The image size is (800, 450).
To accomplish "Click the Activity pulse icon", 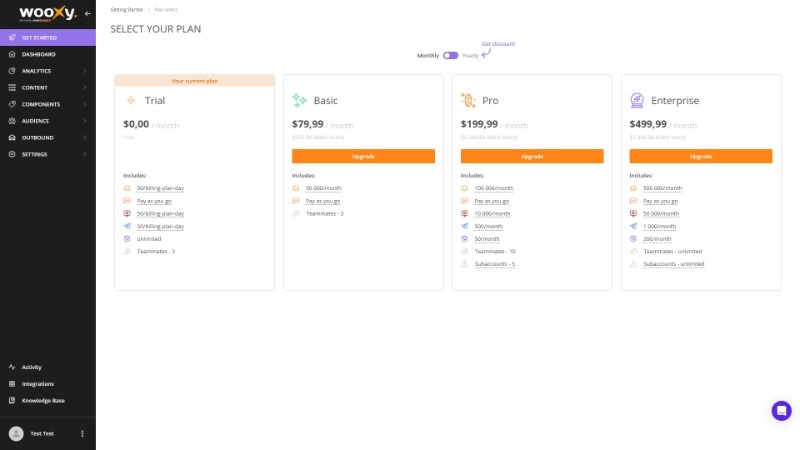I will point(12,367).
